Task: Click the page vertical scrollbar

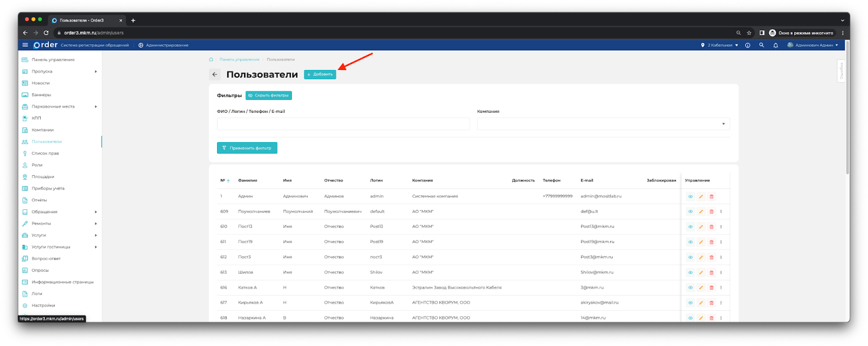Action: click(x=847, y=108)
